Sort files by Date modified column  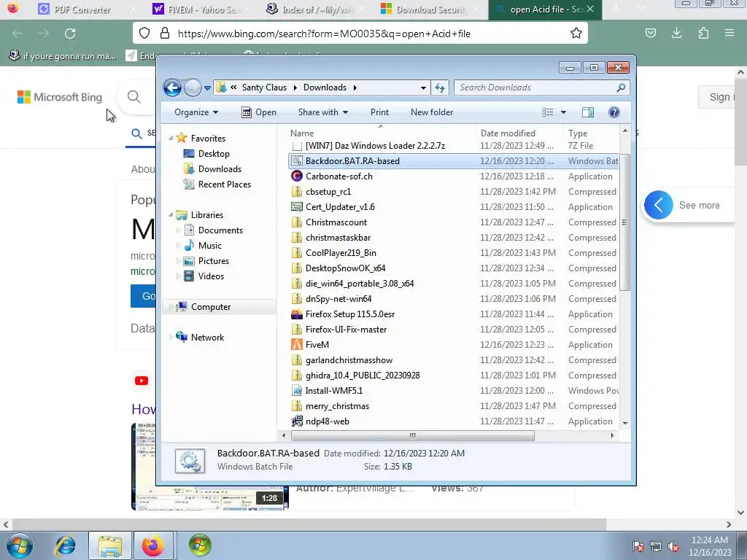[508, 133]
